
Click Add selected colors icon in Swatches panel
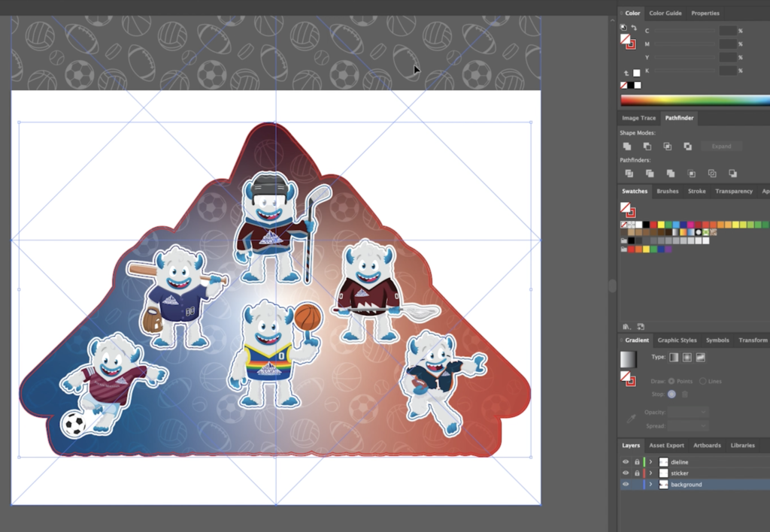click(x=641, y=326)
